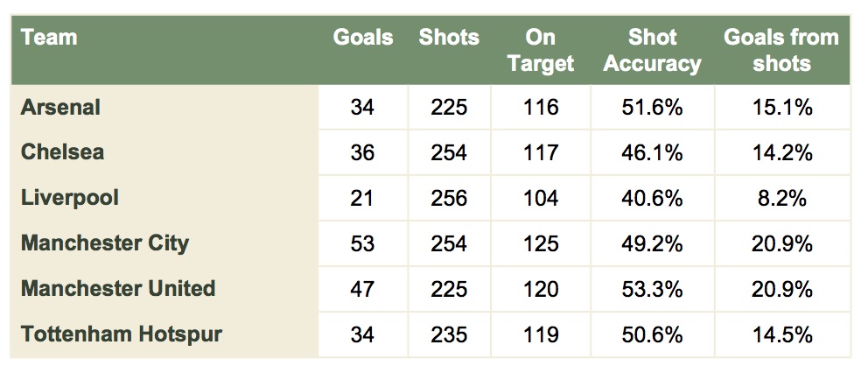Click Liverpool's shots value 256
The width and height of the screenshot is (868, 387).
pyautogui.click(x=449, y=199)
